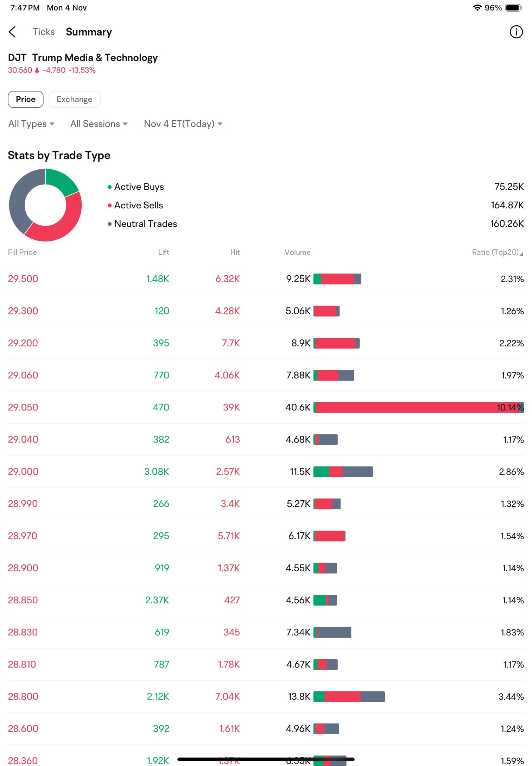Tap the 10.14% ratio value
Screen dimensions: 532x766
pyautogui.click(x=510, y=408)
